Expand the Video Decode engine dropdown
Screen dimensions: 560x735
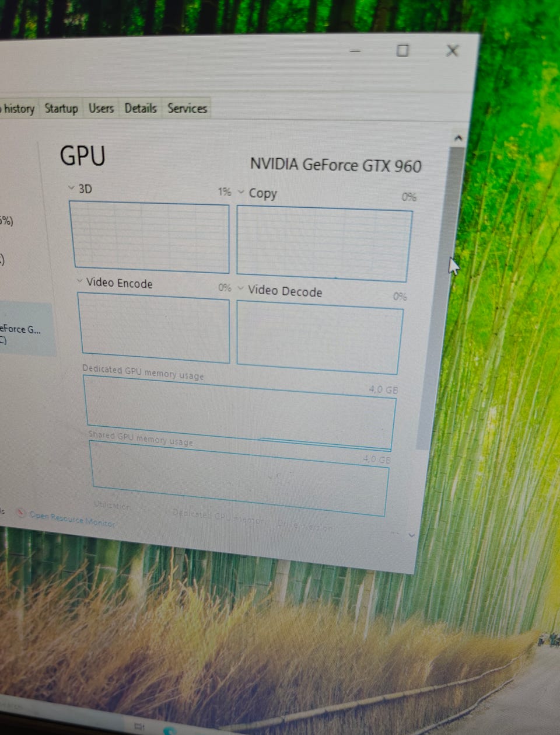pos(241,288)
